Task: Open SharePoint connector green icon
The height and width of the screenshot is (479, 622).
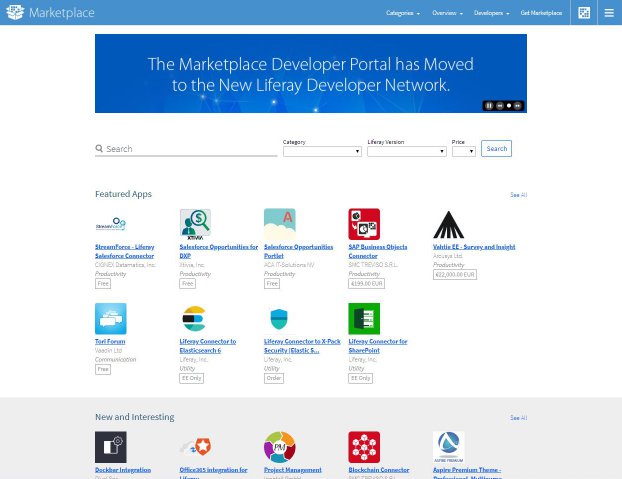Action: (364, 319)
